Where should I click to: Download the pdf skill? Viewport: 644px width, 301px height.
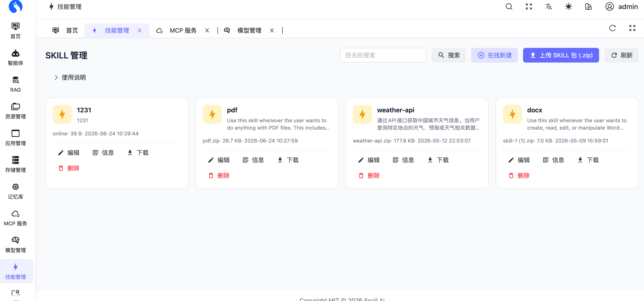pyautogui.click(x=288, y=160)
